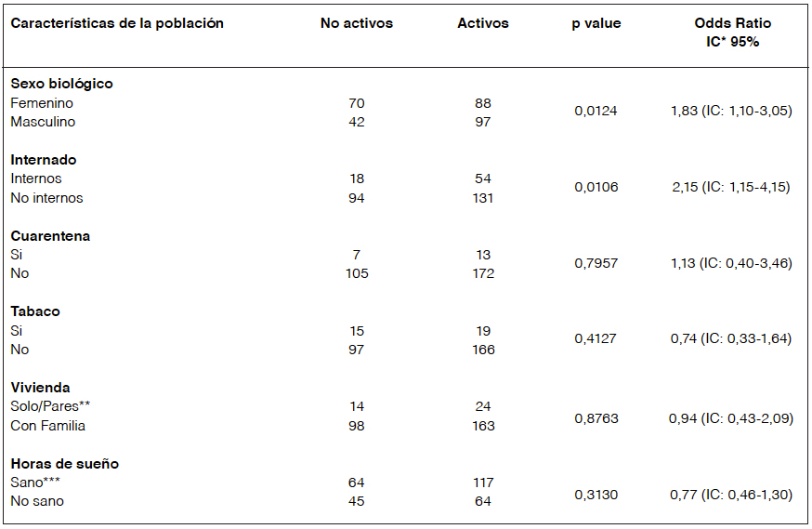Click the 'Con Familia' row label
The height and width of the screenshot is (529, 812).
(48, 426)
